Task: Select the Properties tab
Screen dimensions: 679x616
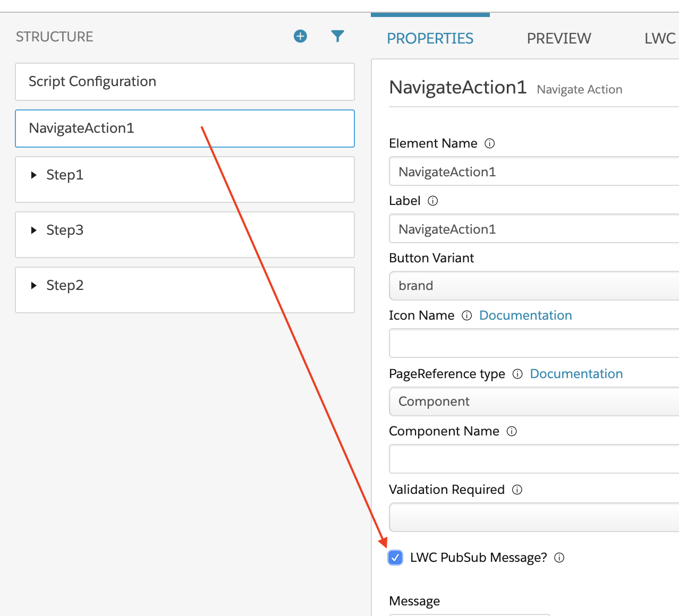Action: click(x=430, y=38)
